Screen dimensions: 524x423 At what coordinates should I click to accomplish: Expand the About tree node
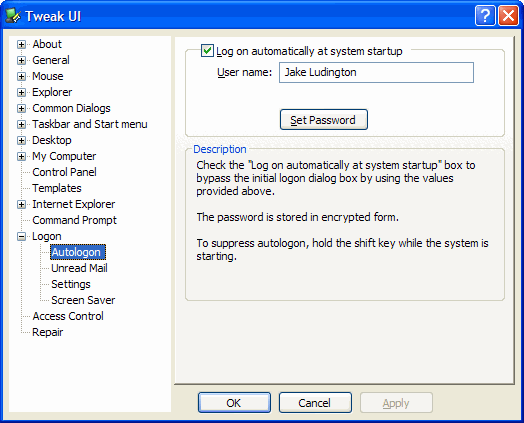click(x=21, y=44)
